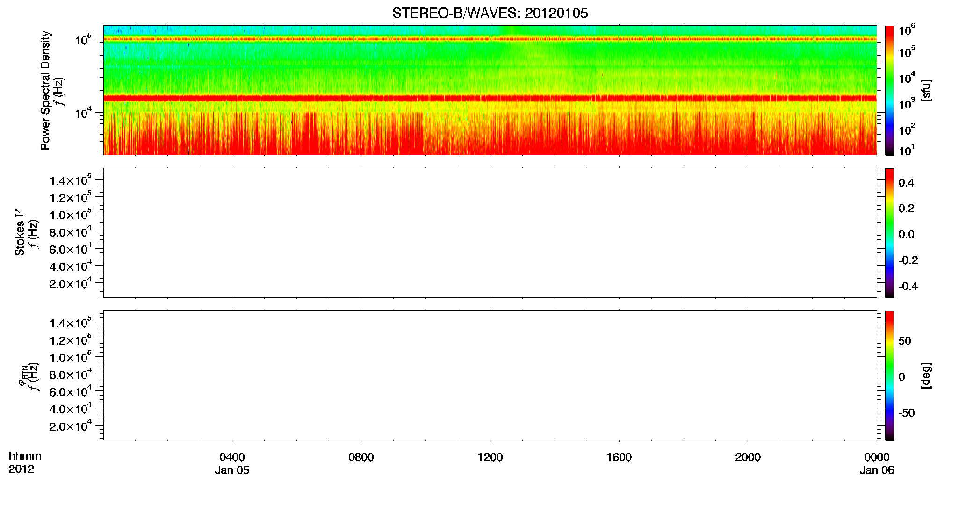Viewport: 980px width, 505px height.
Task: Click the Stokes V color bar
Action: [889, 233]
